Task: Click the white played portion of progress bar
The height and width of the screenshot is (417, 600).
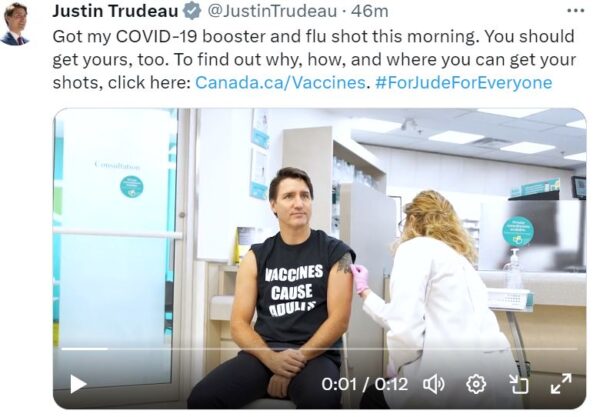Action: (85, 349)
